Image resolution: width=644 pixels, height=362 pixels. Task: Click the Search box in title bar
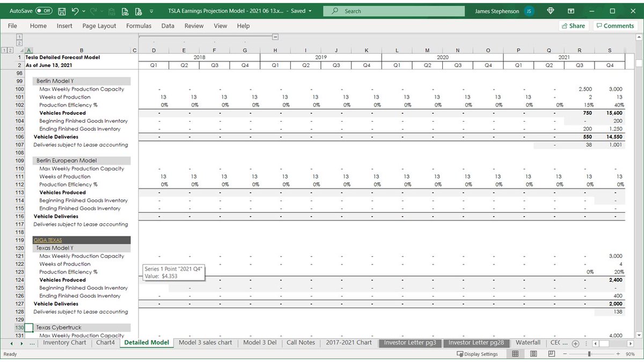[394, 11]
